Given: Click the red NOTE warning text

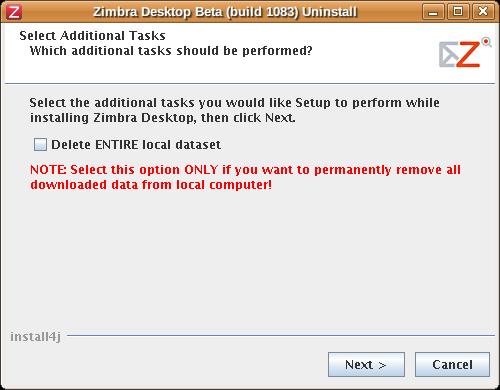Looking at the screenshot, I should coord(245,177).
